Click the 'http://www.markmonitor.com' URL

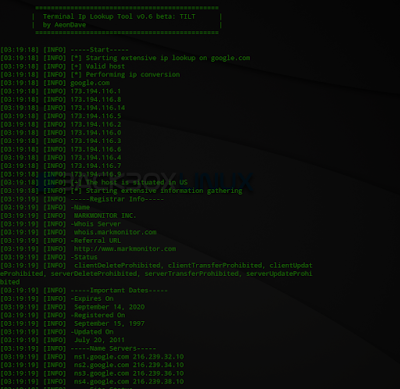(125, 249)
